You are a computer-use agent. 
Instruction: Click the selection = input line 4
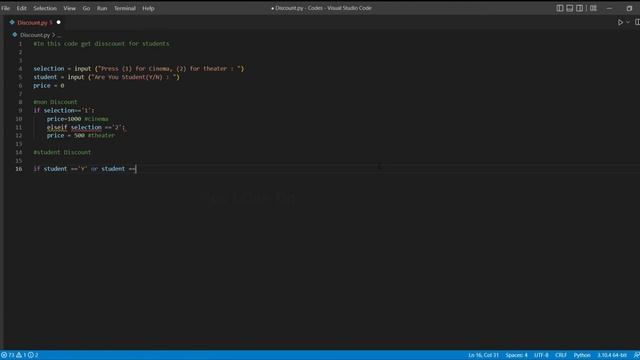pos(139,69)
